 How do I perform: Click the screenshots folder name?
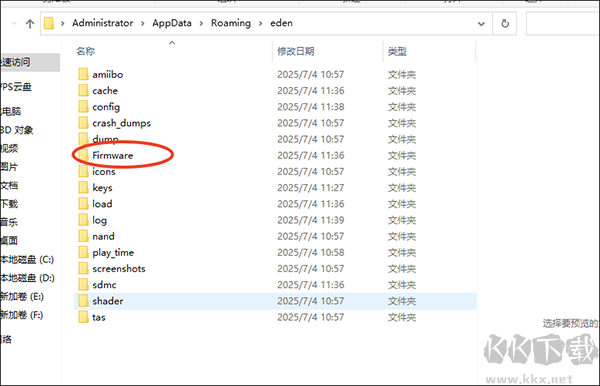(119, 269)
